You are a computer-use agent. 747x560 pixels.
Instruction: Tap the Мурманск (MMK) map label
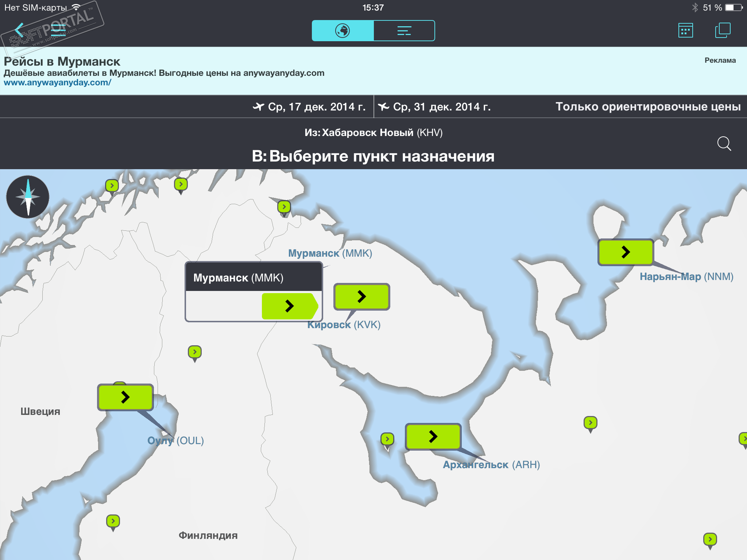tap(330, 253)
